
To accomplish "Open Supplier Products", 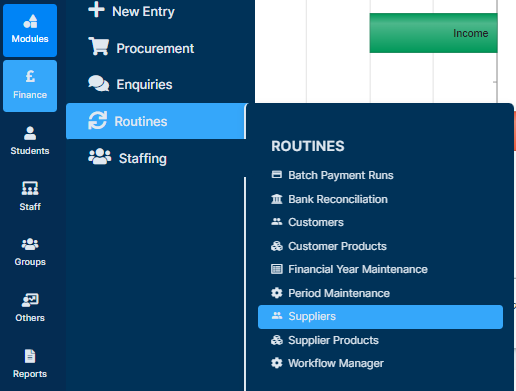I will click(x=333, y=340).
